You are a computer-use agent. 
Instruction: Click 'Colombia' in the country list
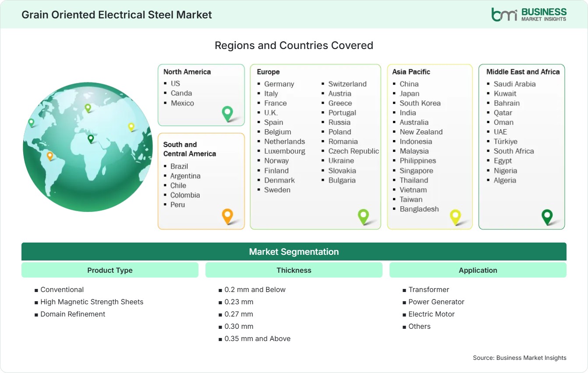click(x=185, y=195)
